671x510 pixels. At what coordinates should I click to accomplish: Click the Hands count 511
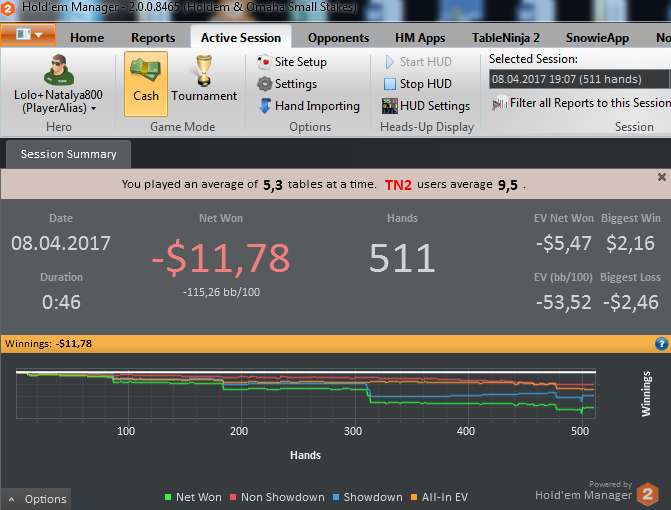(x=402, y=258)
